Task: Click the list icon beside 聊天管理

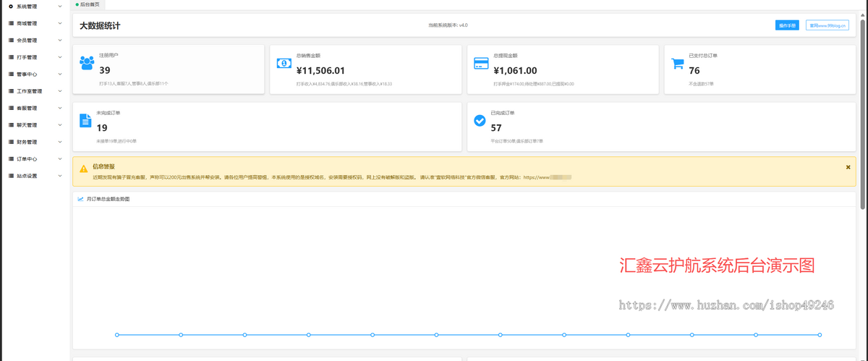Action: point(11,125)
